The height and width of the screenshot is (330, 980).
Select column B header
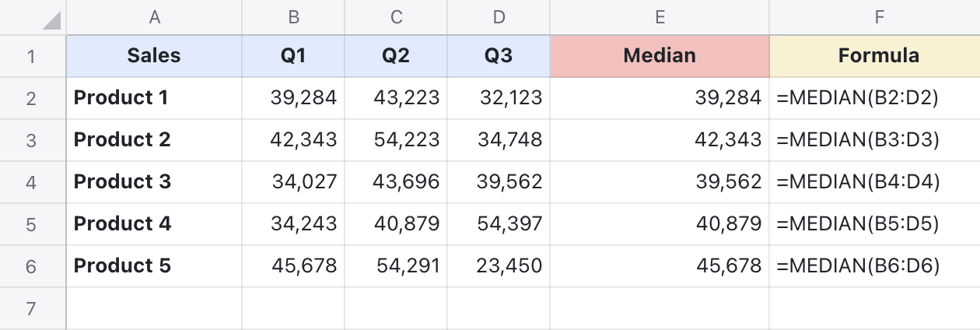pos(293,17)
